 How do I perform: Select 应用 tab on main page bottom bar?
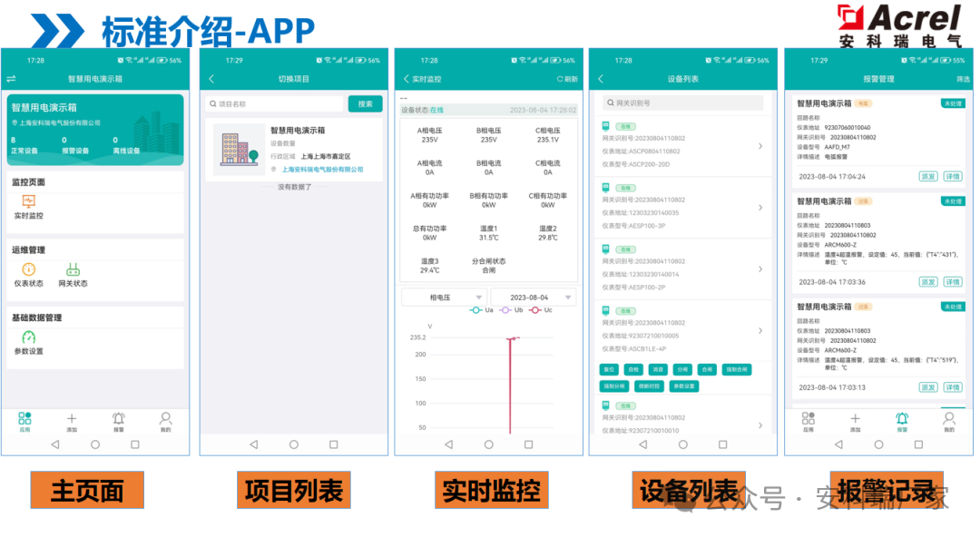coord(24,422)
